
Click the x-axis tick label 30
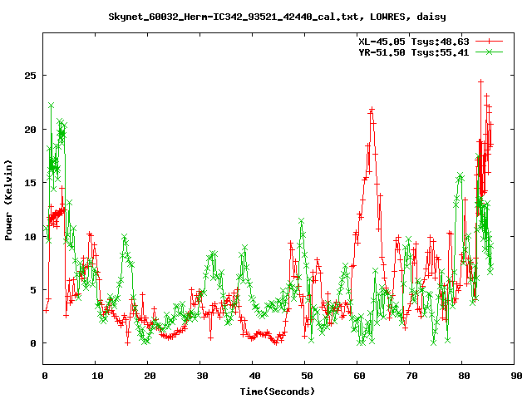202,376
